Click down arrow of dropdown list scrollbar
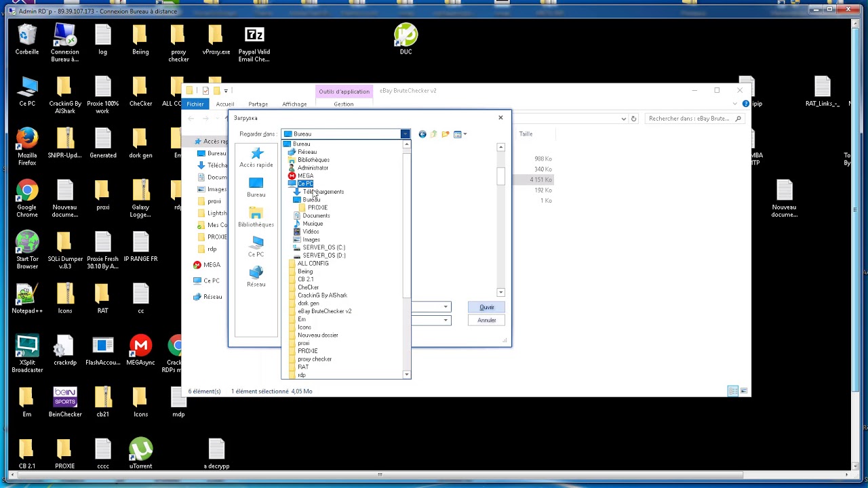The height and width of the screenshot is (488, 868). click(x=407, y=375)
